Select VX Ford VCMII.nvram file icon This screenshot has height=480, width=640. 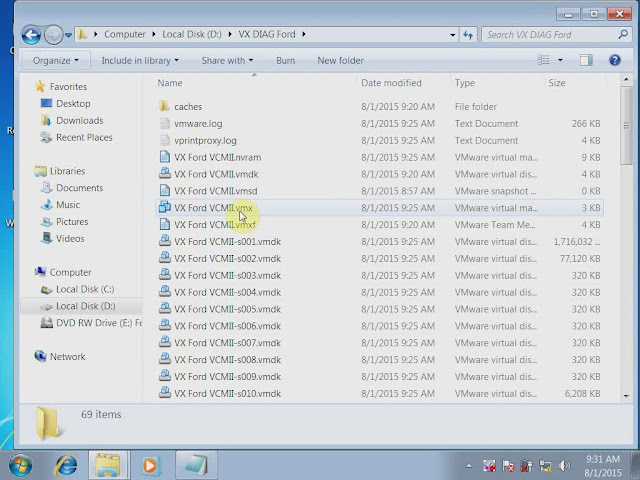coord(164,157)
